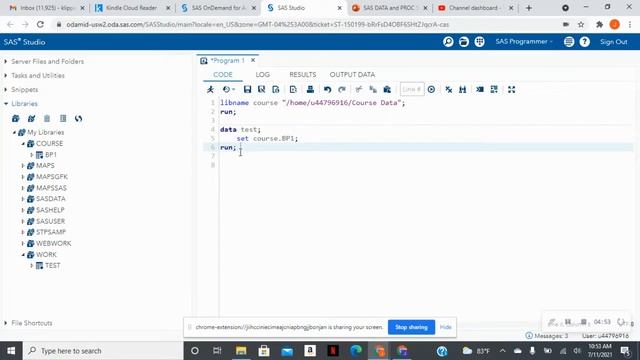
Task: Click the Go to Line arrow button
Action: point(431,89)
